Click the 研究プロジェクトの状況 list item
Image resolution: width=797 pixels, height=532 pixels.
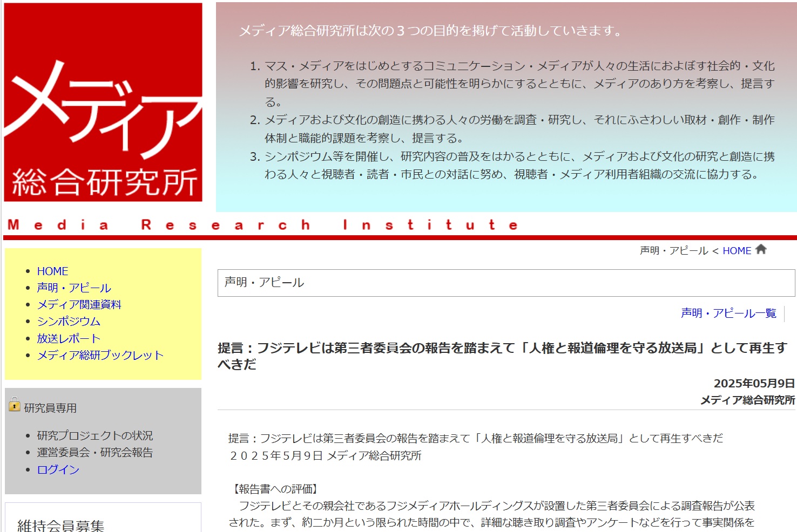tap(94, 435)
